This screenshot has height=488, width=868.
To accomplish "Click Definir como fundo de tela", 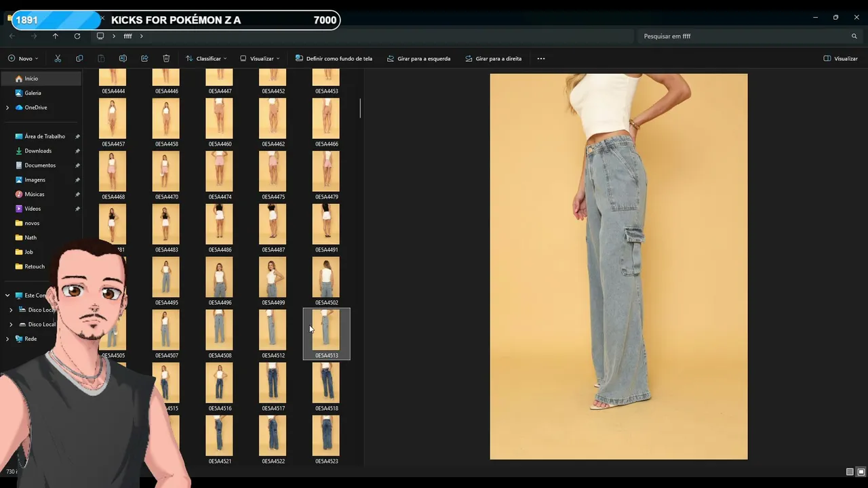I will click(x=334, y=58).
